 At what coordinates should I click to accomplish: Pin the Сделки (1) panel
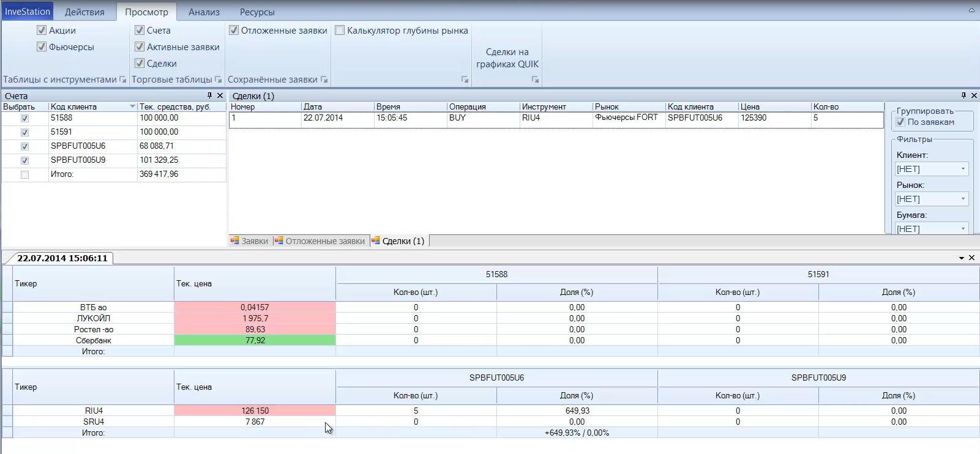click(x=963, y=95)
